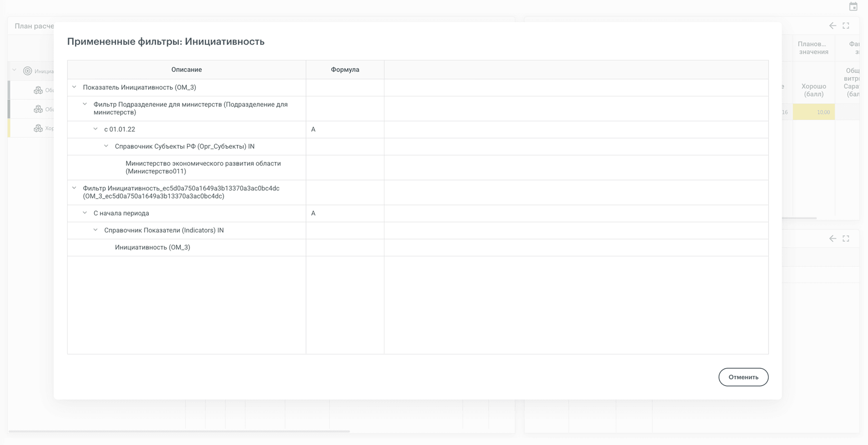Collapse Справочник Субъекты РФ node
The height and width of the screenshot is (445, 868).
coord(106,146)
